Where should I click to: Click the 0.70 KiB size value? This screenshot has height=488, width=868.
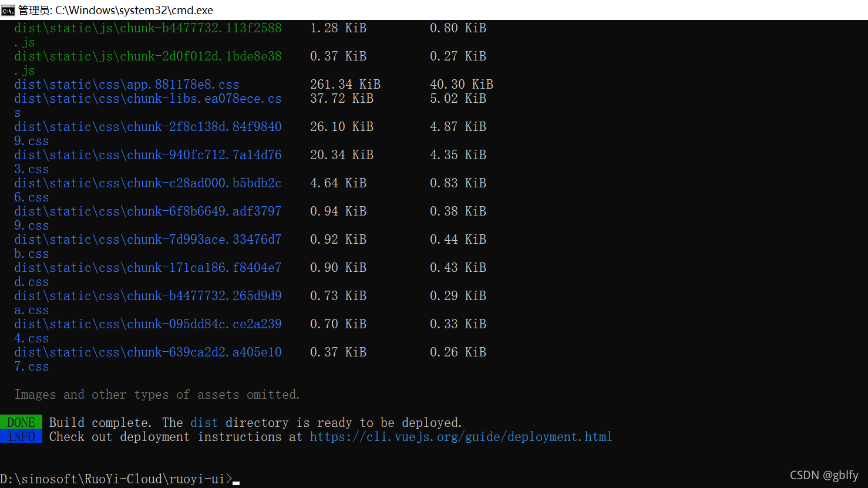coord(338,324)
